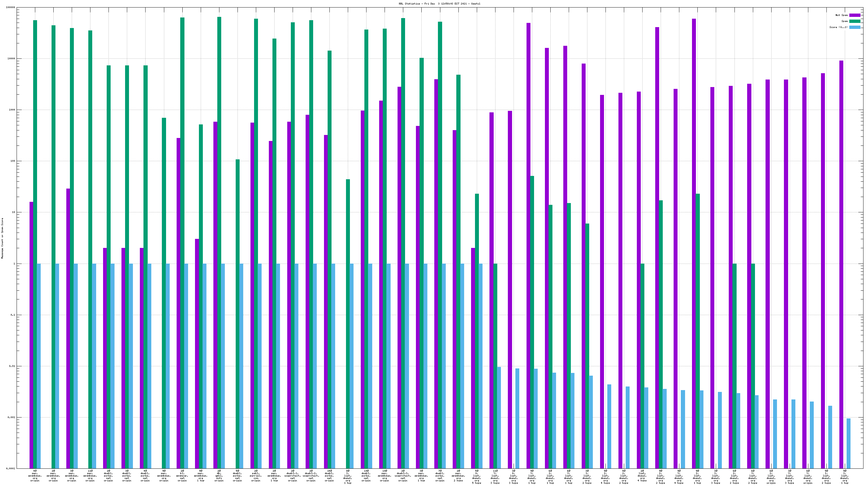Screen dimensions: 868x488
Task: Click the RBL Statistics chart title
Action: [439, 4]
